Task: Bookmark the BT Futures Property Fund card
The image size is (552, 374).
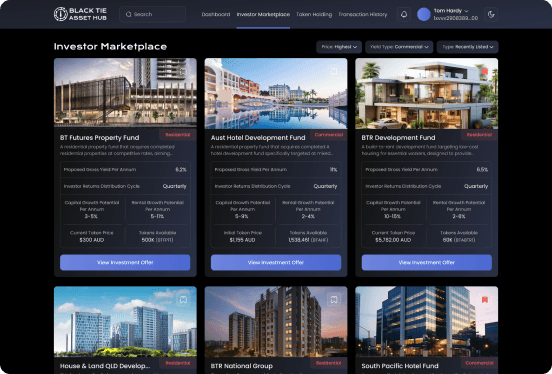Action: point(183,71)
